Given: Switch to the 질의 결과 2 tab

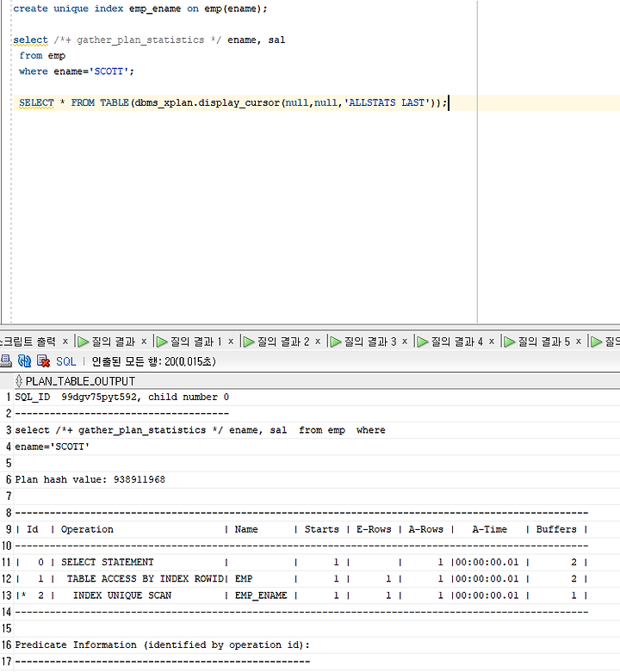Looking at the screenshot, I should pos(283,342).
